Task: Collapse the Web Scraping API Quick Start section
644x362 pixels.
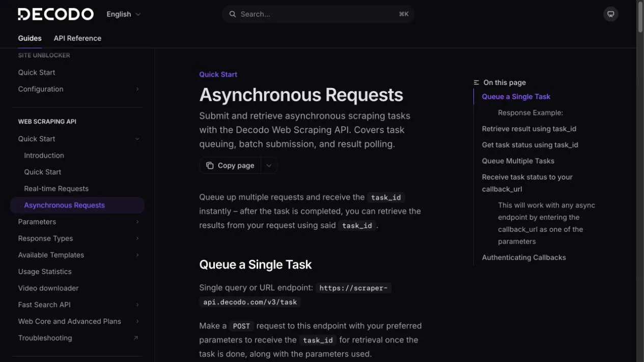Action: click(x=137, y=139)
